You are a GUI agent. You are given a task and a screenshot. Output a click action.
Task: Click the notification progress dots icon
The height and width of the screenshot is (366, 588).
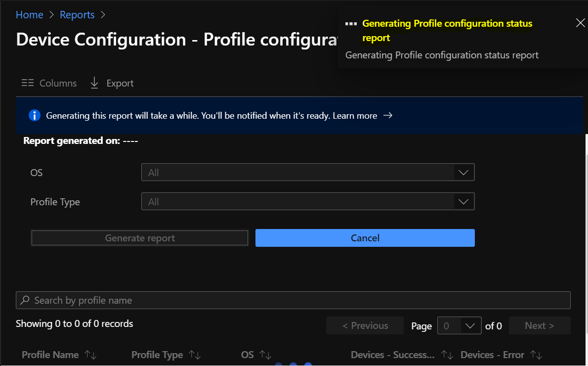click(351, 24)
